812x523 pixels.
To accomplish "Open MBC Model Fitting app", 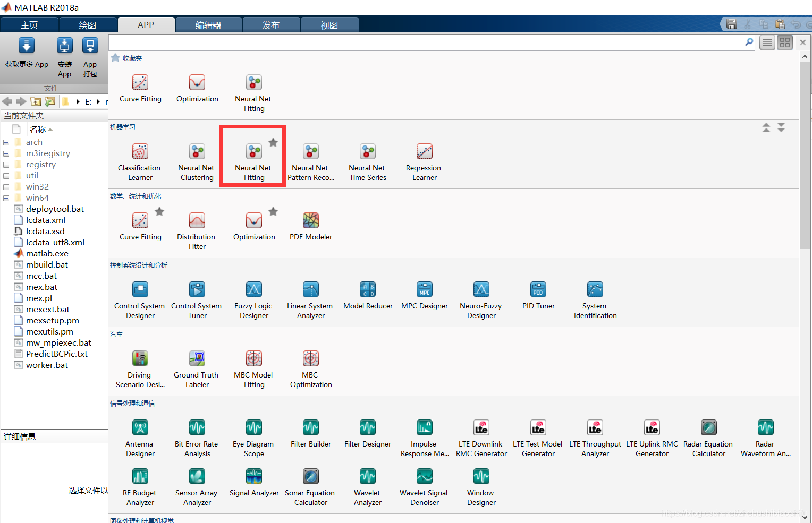I will 253,369.
